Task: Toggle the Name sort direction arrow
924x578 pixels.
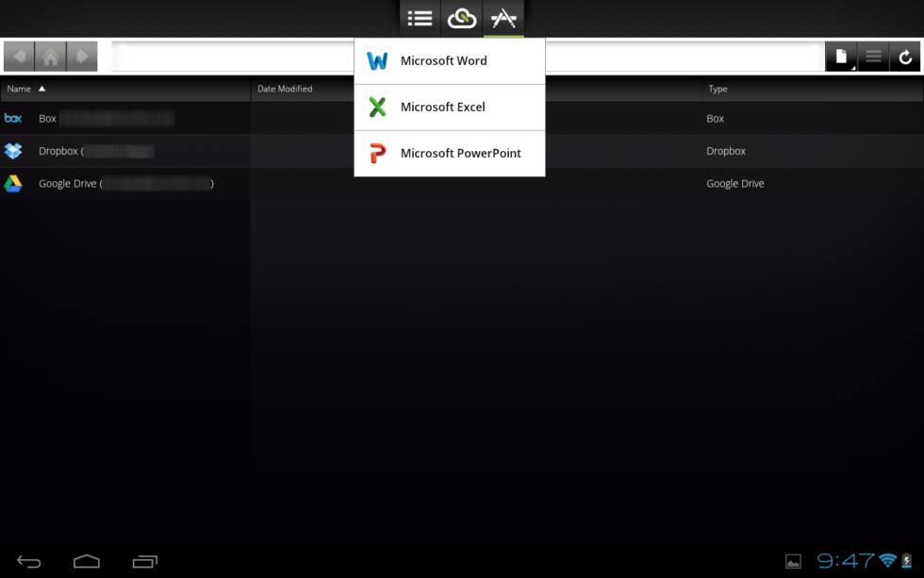Action: click(41, 89)
